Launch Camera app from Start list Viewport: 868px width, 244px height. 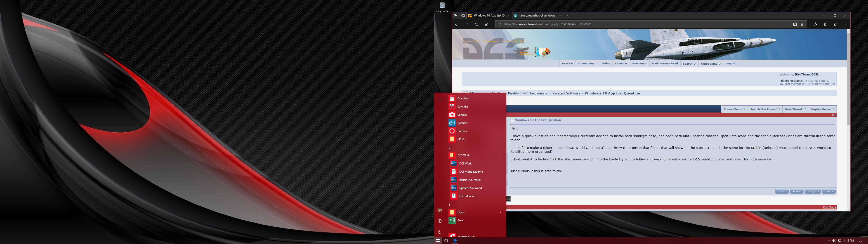click(476, 115)
